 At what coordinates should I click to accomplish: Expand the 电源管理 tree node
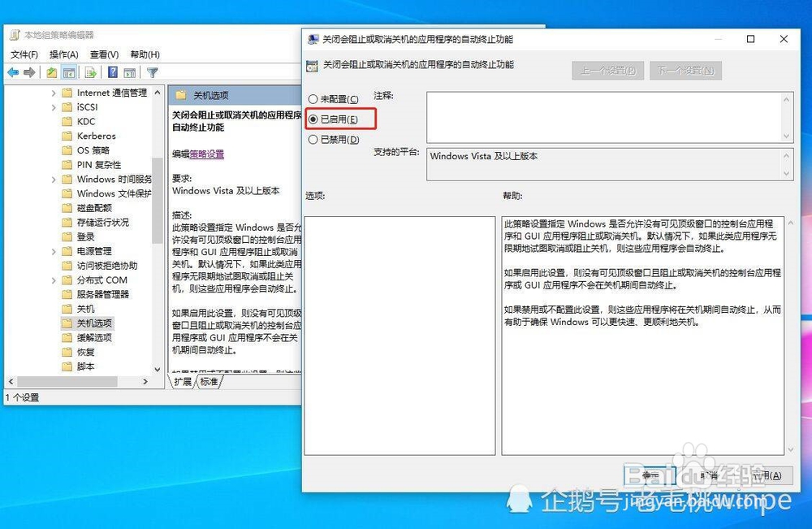coord(54,251)
